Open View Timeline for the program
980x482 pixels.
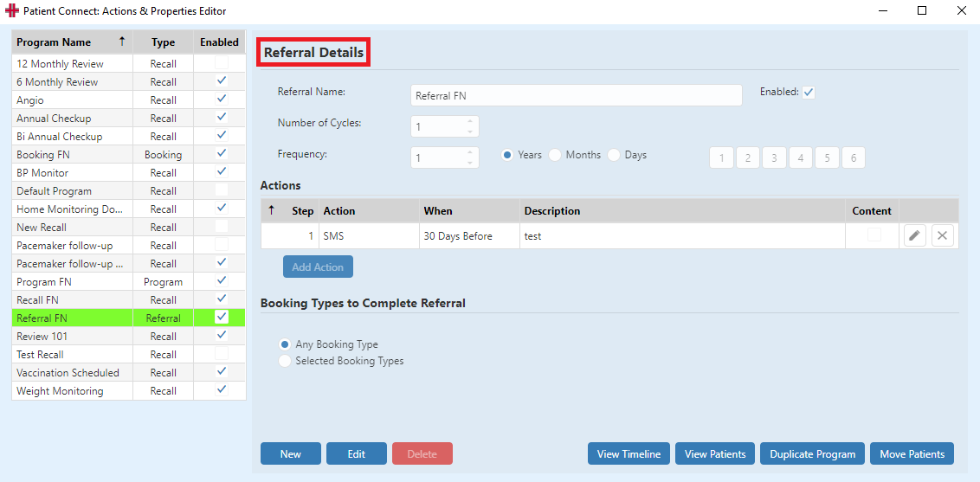point(629,454)
